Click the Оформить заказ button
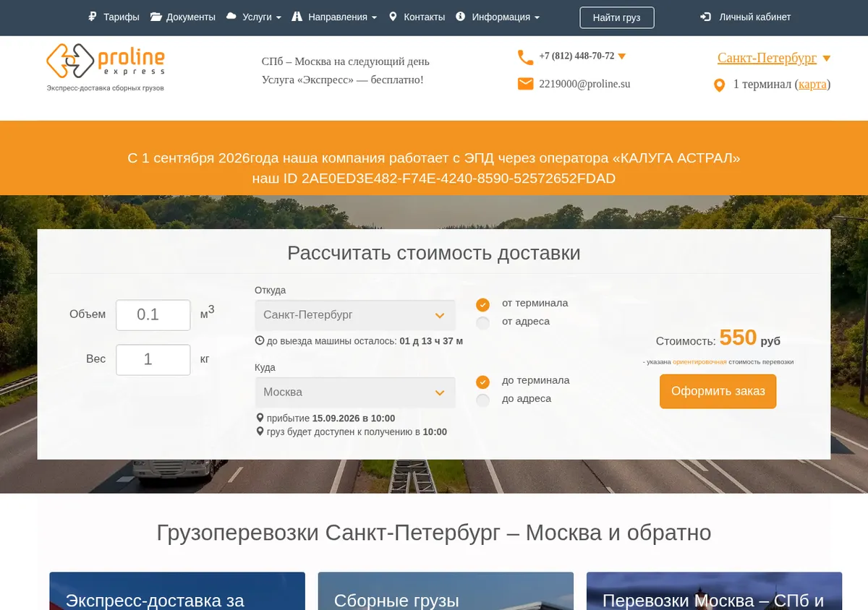Screen dimensions: 868x610 [718, 391]
